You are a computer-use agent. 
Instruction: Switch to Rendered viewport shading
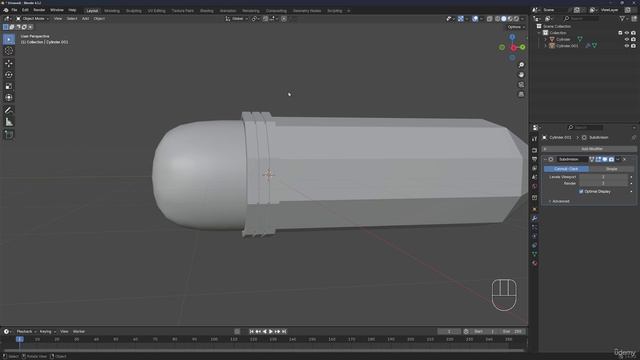(516, 19)
